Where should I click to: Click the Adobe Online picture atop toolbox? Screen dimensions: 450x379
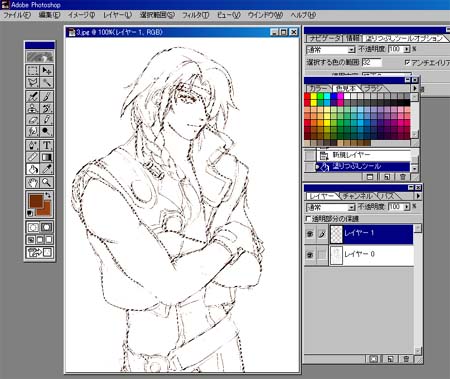click(x=40, y=57)
